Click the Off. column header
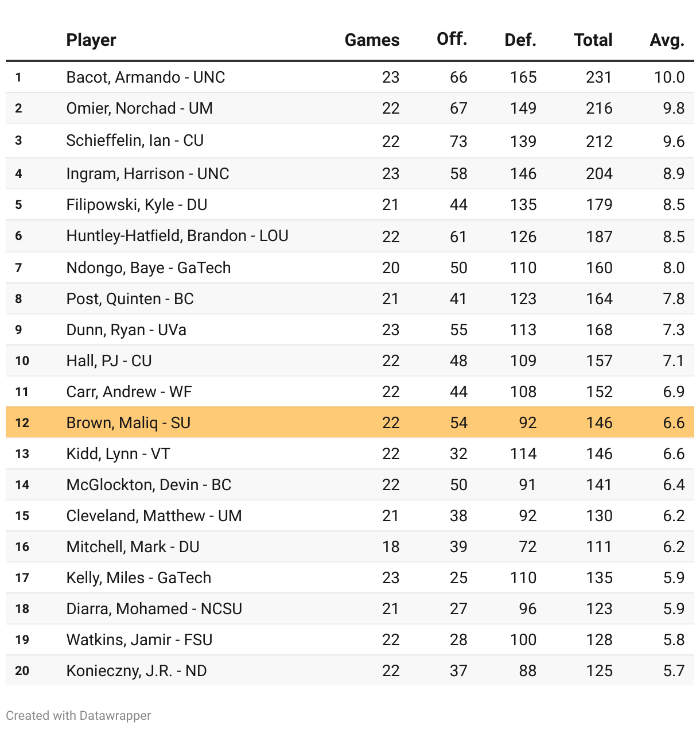The image size is (700, 729). (x=452, y=39)
